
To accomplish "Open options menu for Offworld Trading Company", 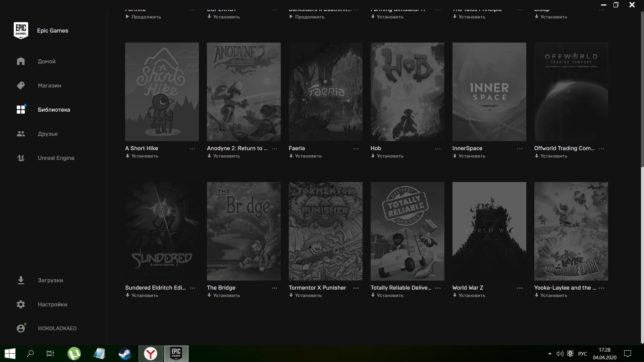I will 602,149.
